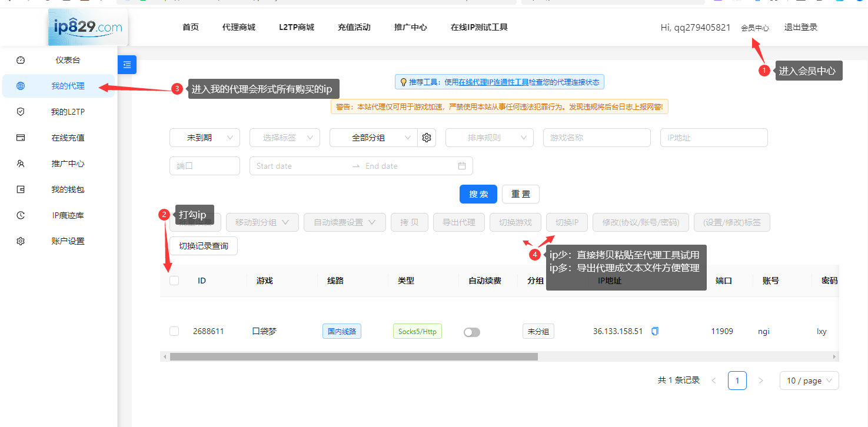Expand the 排序规则 sort rule dropdown
This screenshot has height=427, width=868.
pos(489,137)
